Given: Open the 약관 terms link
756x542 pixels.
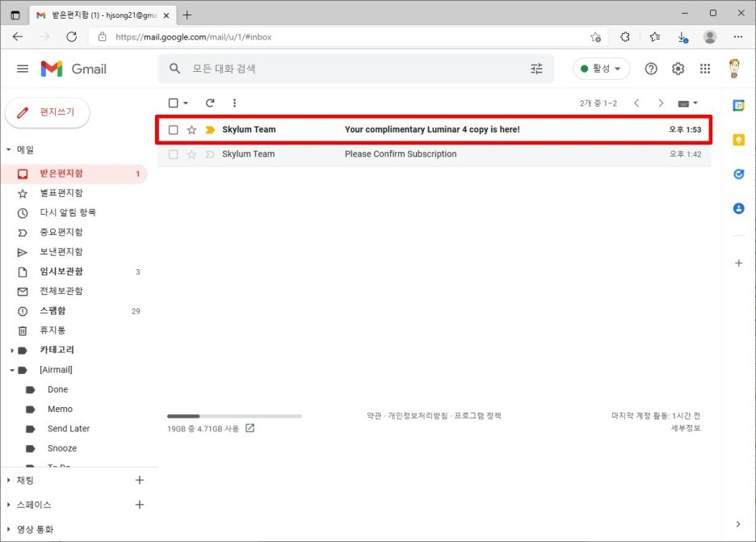Looking at the screenshot, I should coord(374,416).
